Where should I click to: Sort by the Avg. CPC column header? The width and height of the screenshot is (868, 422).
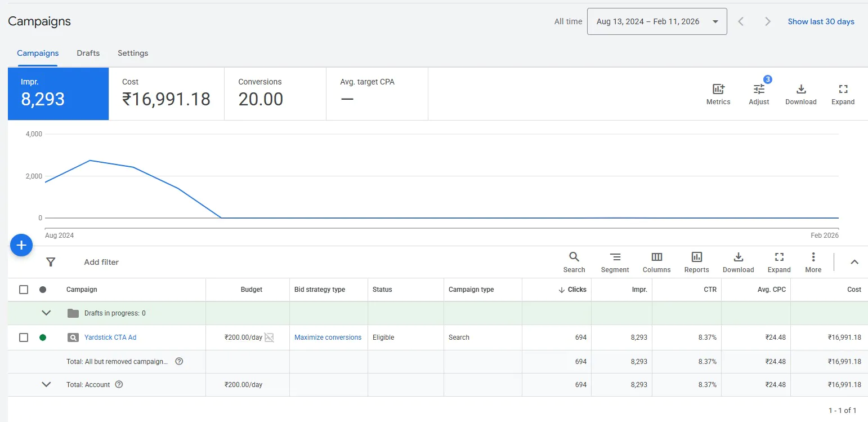[772, 290]
